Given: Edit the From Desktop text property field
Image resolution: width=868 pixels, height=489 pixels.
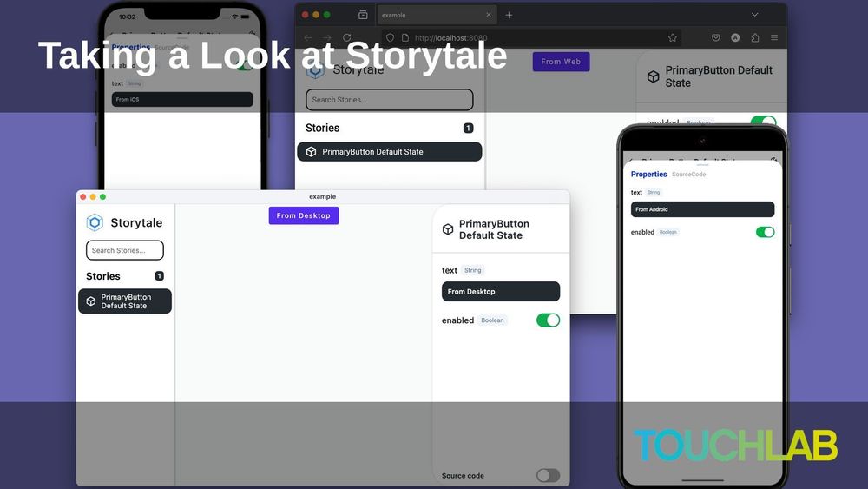Looking at the screenshot, I should click(501, 291).
